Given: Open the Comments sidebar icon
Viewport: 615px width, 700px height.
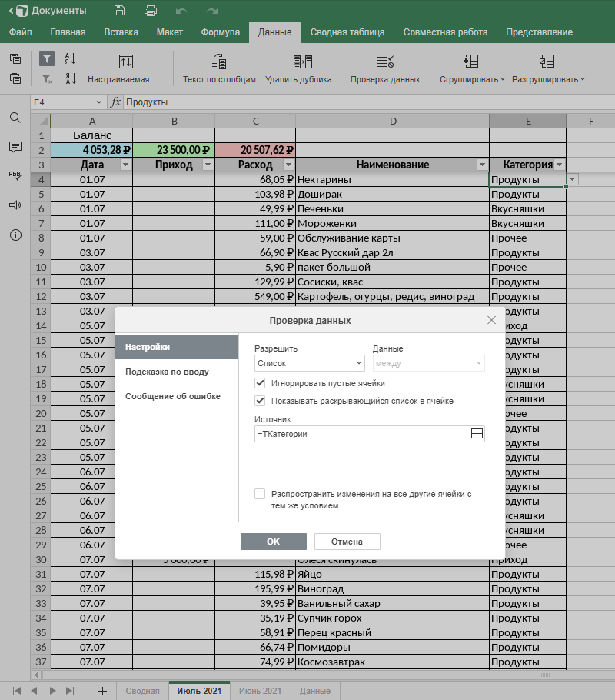Looking at the screenshot, I should 15,147.
